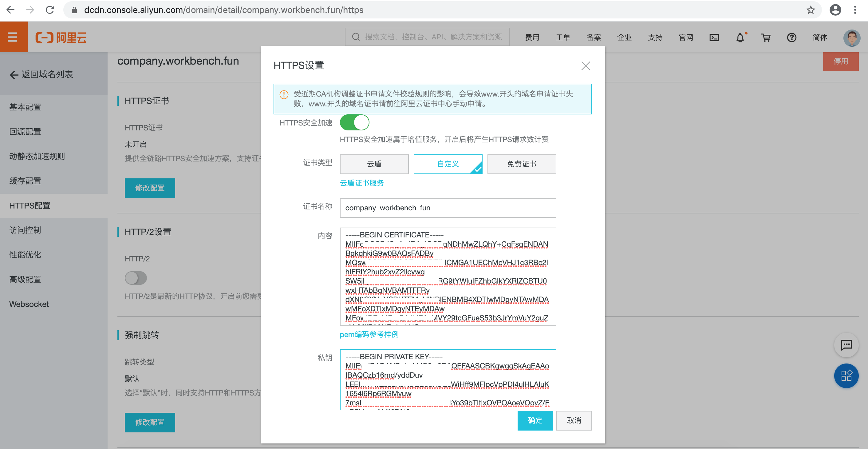Go to 高级配置 in sidebar
Screen dimensions: 868x449
tap(54, 280)
